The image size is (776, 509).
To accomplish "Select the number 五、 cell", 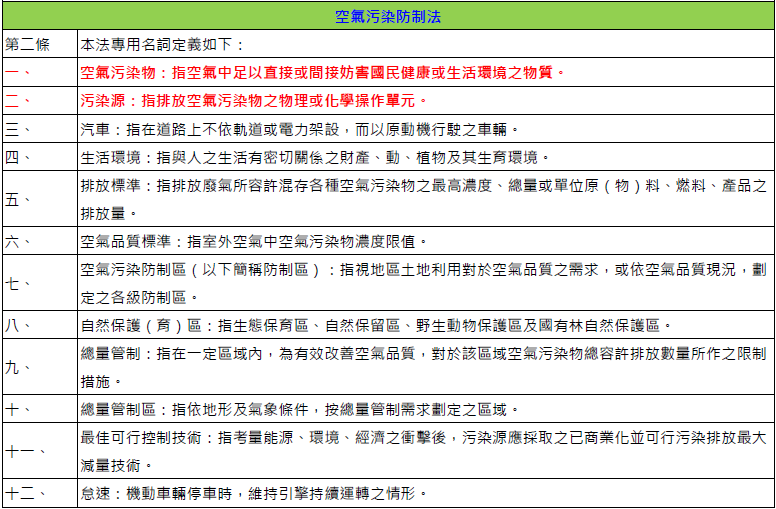I will pos(40,199).
